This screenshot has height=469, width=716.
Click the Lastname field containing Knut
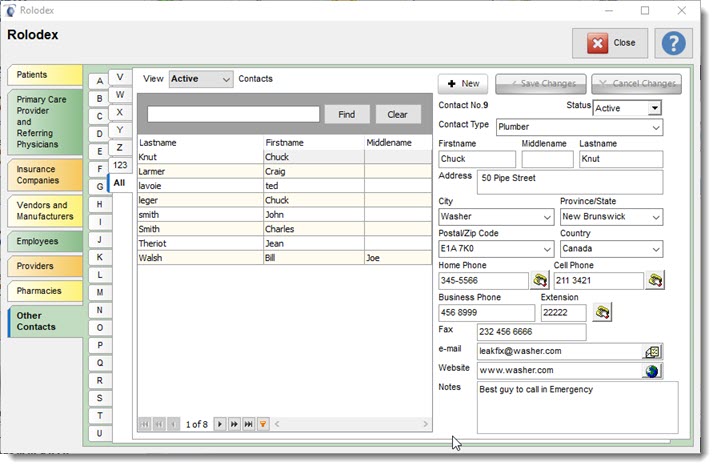[621, 159]
